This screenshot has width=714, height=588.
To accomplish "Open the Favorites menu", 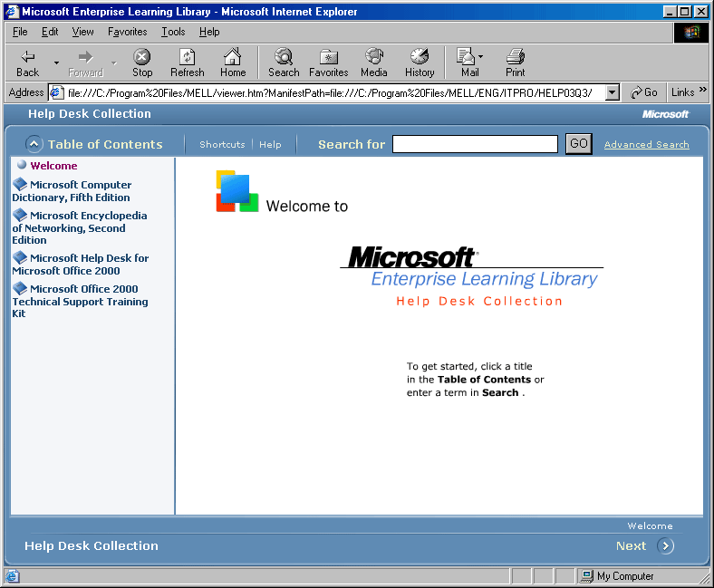I will 128,32.
